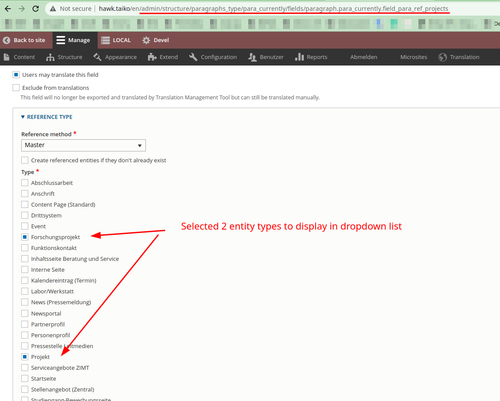Open the Configuration menu

(x=219, y=57)
